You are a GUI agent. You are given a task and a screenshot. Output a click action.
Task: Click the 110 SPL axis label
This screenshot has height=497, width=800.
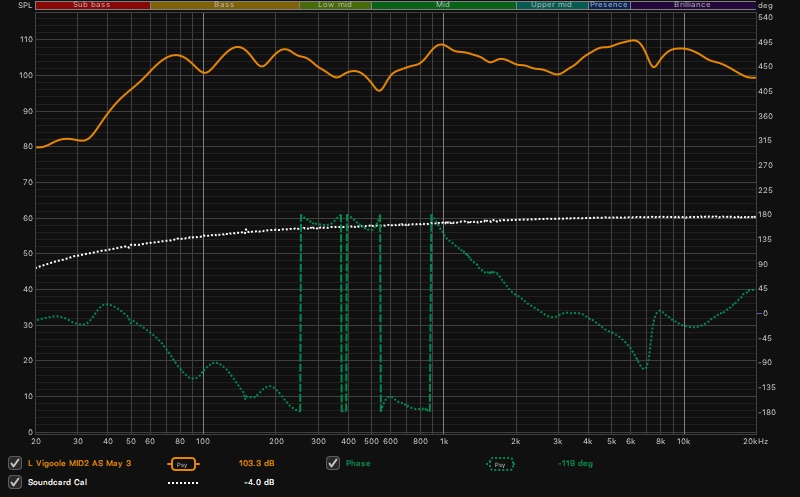pyautogui.click(x=27, y=39)
